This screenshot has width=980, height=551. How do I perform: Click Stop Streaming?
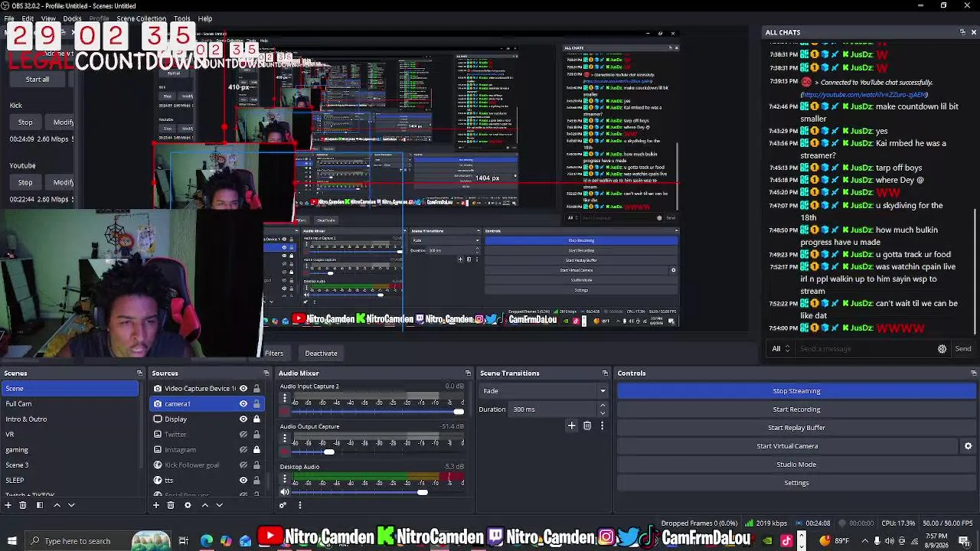(796, 391)
